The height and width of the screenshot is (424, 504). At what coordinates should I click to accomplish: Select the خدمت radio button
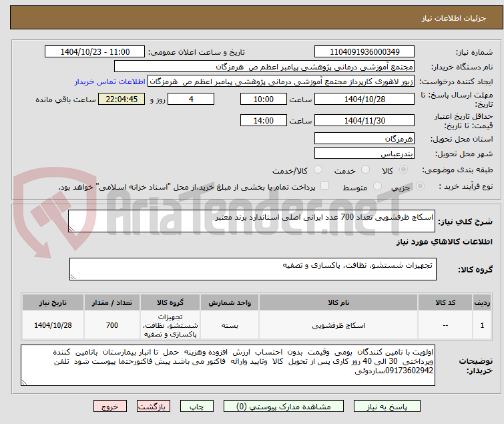tap(365, 170)
